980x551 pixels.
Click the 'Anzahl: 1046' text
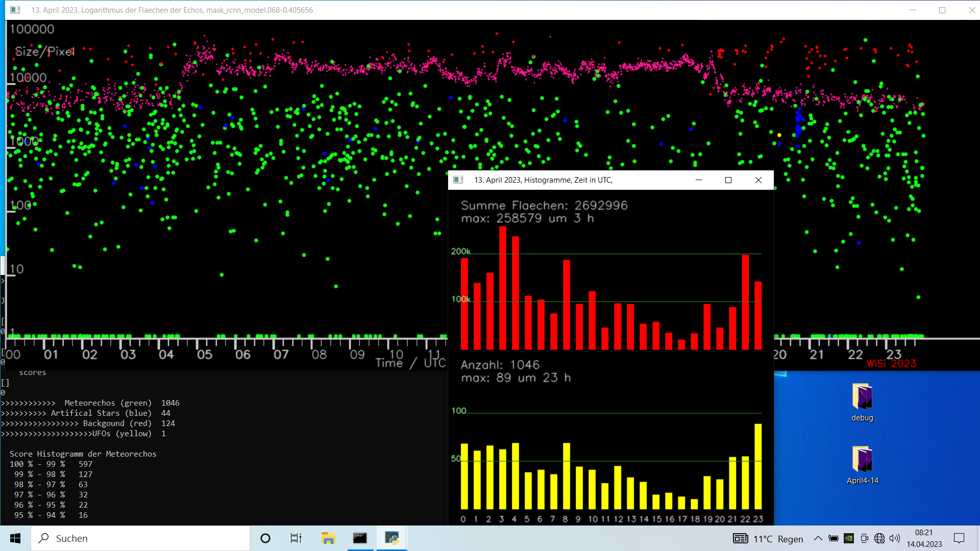500,365
